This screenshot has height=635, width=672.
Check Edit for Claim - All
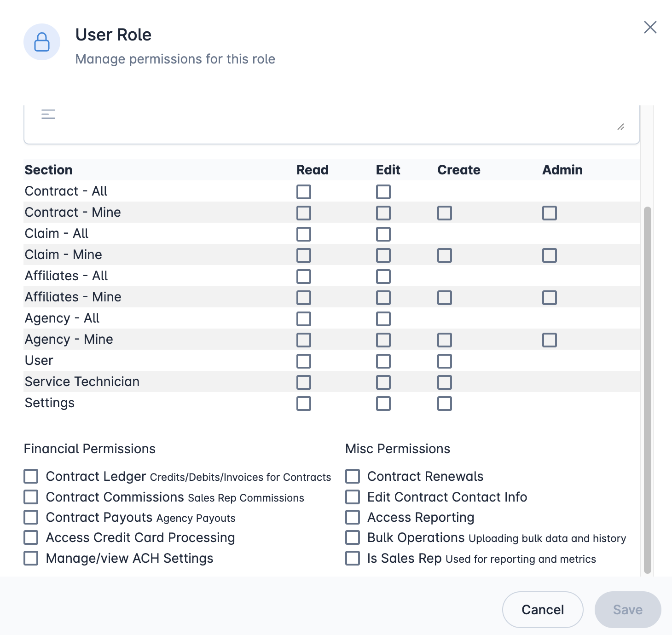point(383,234)
